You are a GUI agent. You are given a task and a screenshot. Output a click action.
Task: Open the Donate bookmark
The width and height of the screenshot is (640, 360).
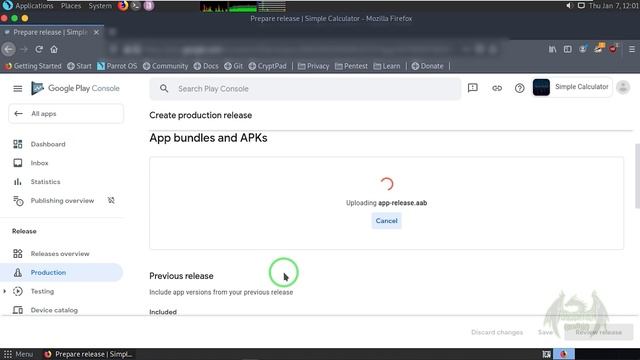click(x=427, y=66)
